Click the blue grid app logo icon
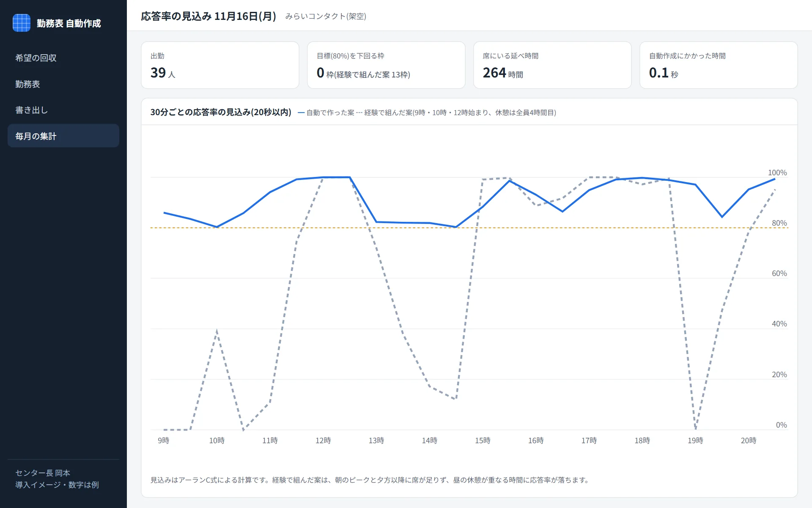The height and width of the screenshot is (508, 812). (x=22, y=23)
